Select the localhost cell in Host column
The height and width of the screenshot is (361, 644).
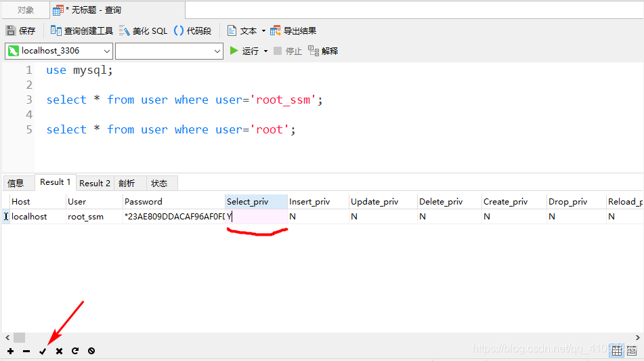(x=37, y=217)
